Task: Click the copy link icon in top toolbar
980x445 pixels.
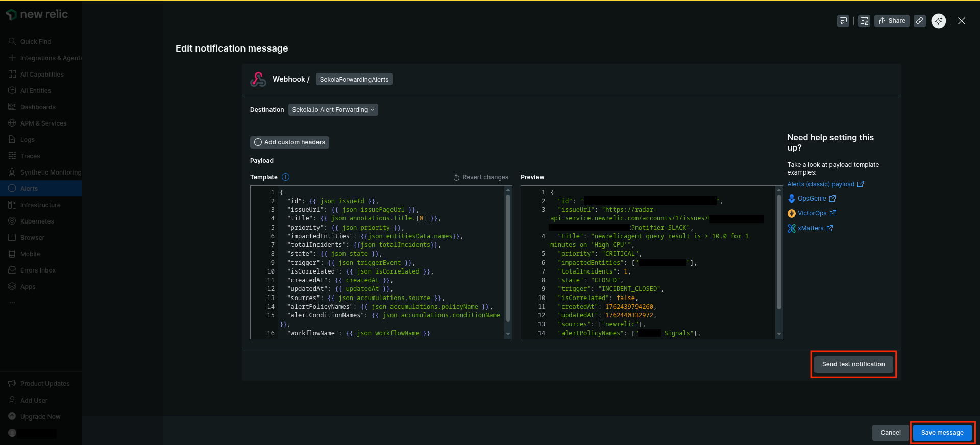Action: [919, 21]
